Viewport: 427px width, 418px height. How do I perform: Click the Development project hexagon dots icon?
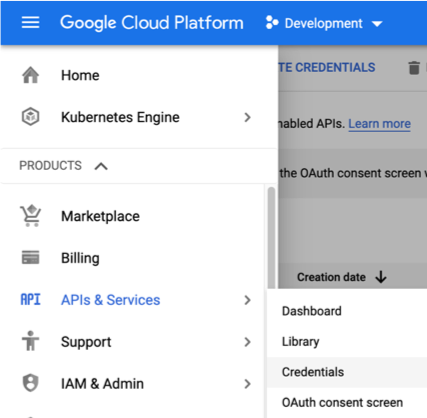pyautogui.click(x=272, y=23)
